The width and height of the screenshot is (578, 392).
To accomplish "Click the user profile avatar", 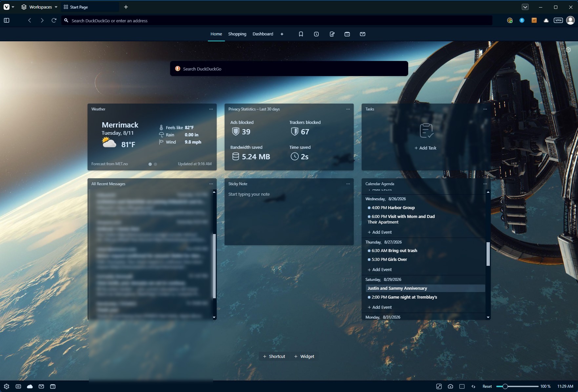I will coord(570,20).
